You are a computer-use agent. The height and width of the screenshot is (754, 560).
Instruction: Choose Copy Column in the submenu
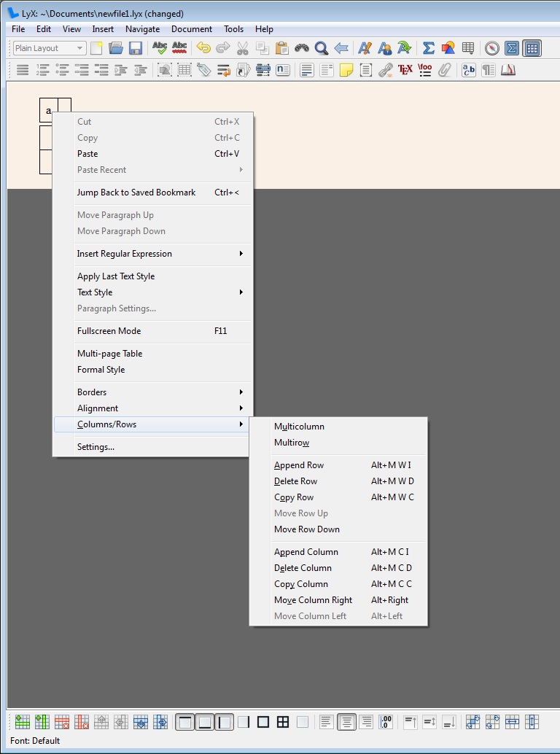coord(338,584)
